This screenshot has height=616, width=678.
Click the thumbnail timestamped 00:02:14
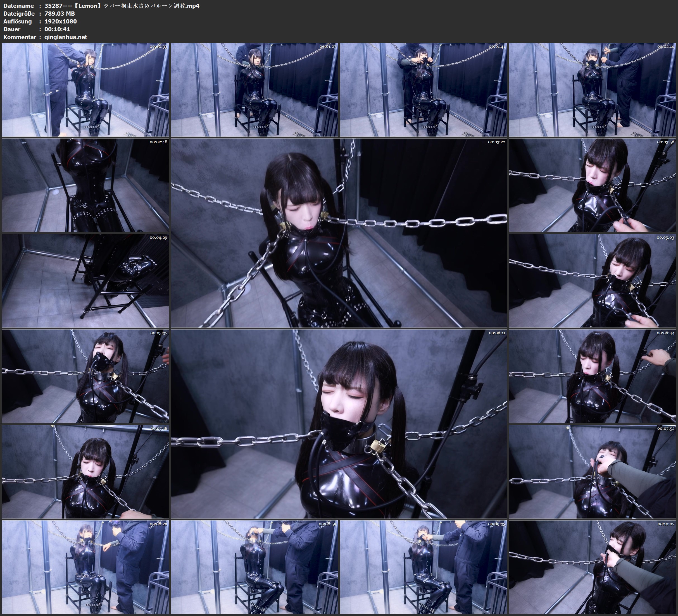(592, 89)
